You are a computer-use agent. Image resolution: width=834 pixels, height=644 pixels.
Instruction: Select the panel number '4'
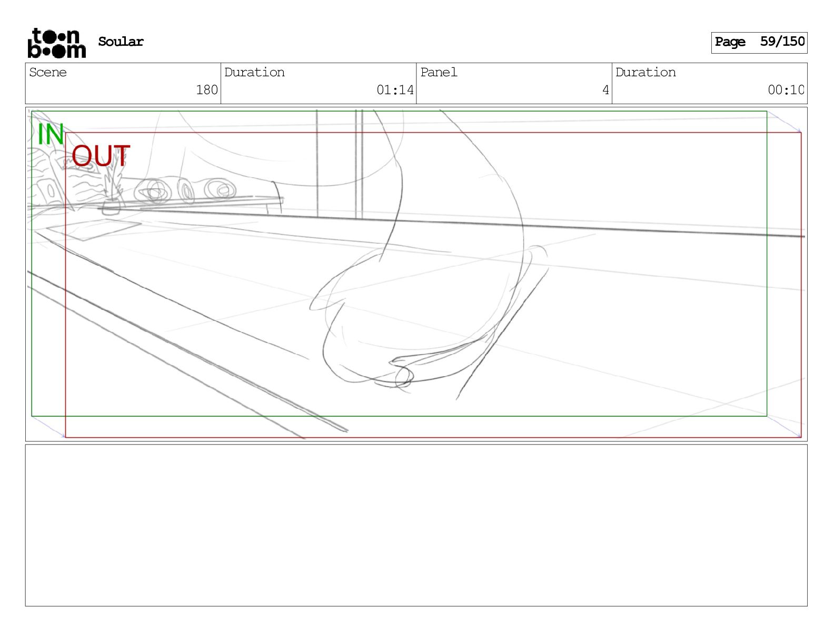pyautogui.click(x=605, y=90)
